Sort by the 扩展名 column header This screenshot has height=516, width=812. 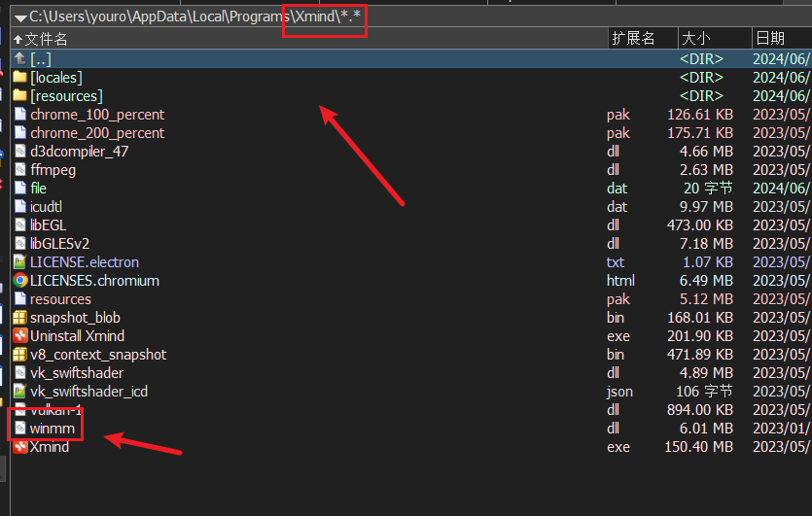632,39
